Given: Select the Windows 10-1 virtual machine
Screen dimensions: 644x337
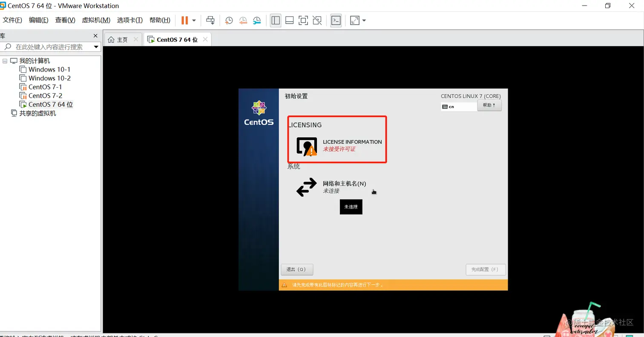Looking at the screenshot, I should coord(49,69).
